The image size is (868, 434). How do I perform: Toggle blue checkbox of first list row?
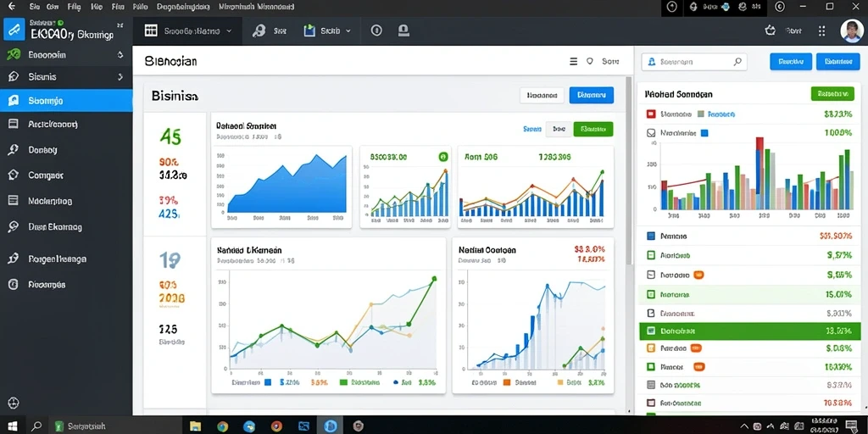coord(651,236)
